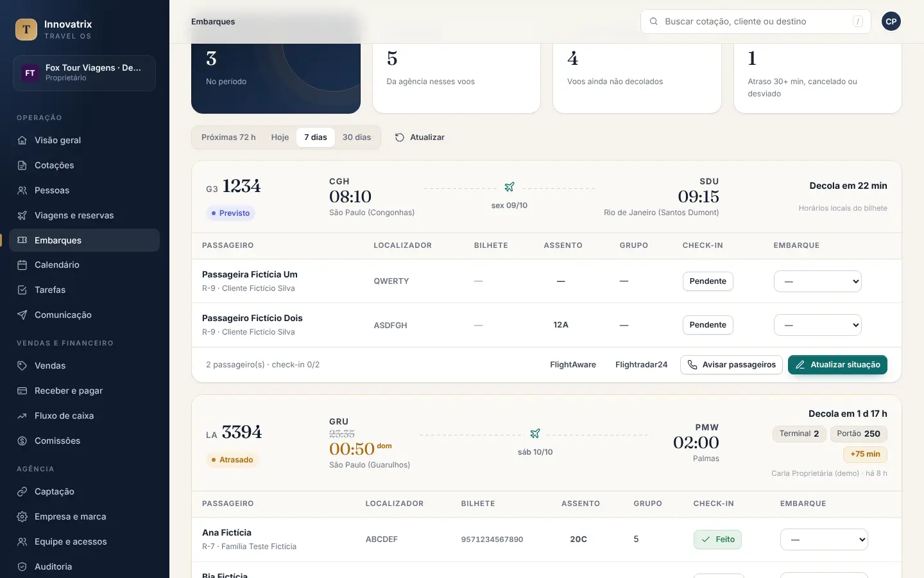
Task: Click the Comunicação send icon
Action: point(22,315)
